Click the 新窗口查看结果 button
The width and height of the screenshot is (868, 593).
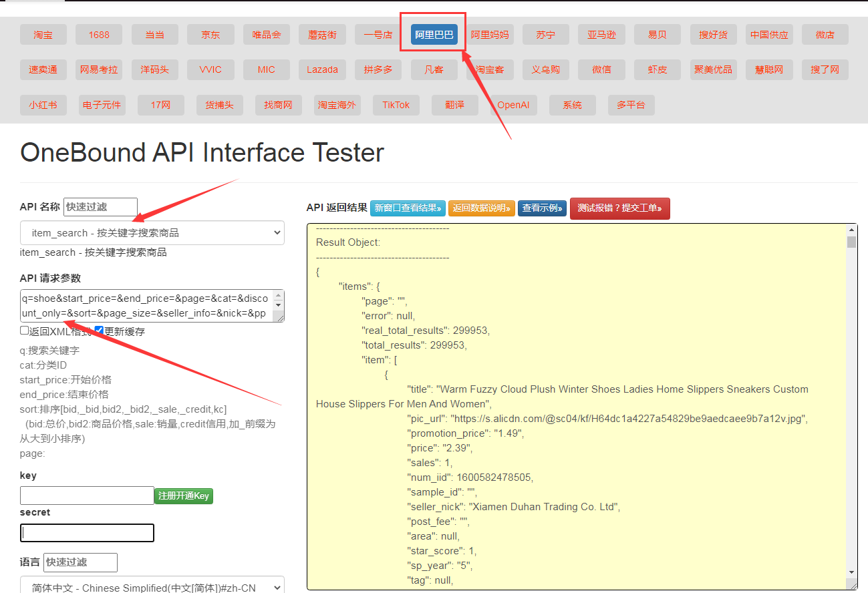pos(408,208)
